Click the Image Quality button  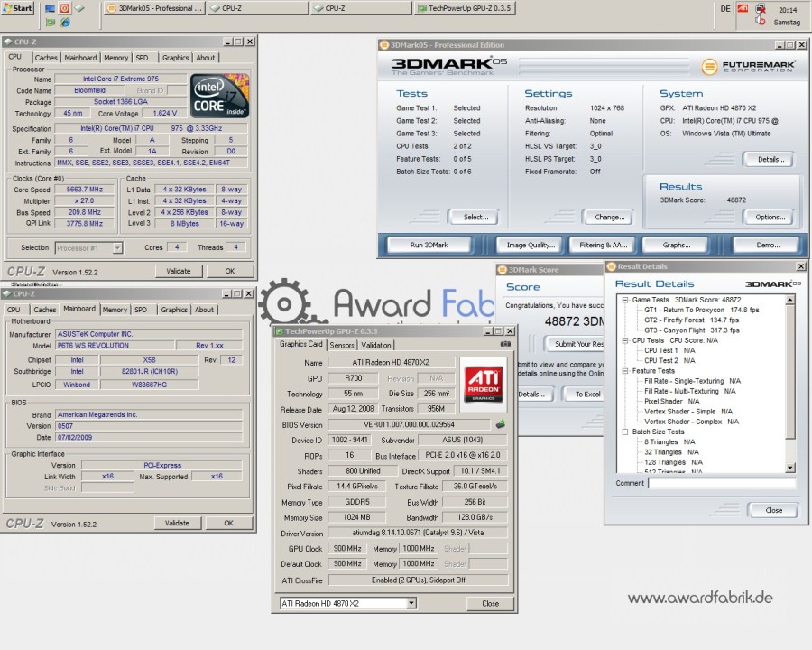tap(531, 246)
